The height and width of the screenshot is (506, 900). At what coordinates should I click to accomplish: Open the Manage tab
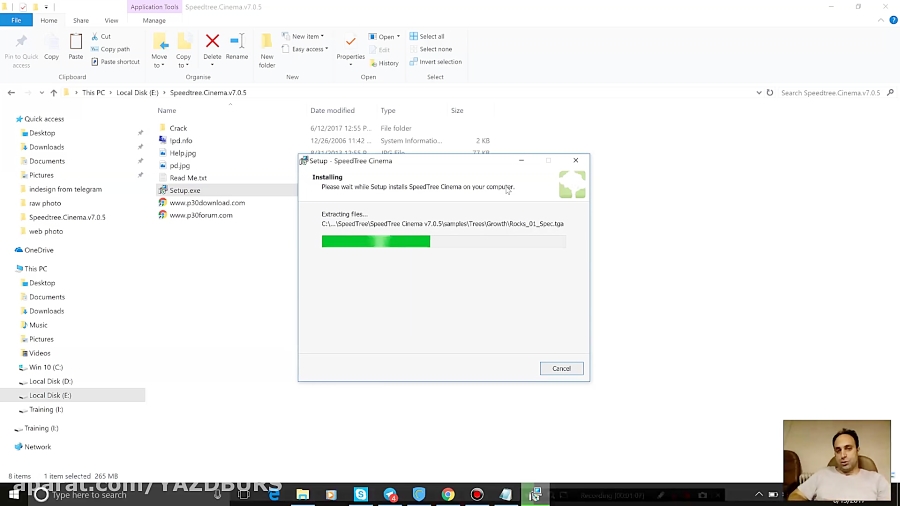pos(154,20)
